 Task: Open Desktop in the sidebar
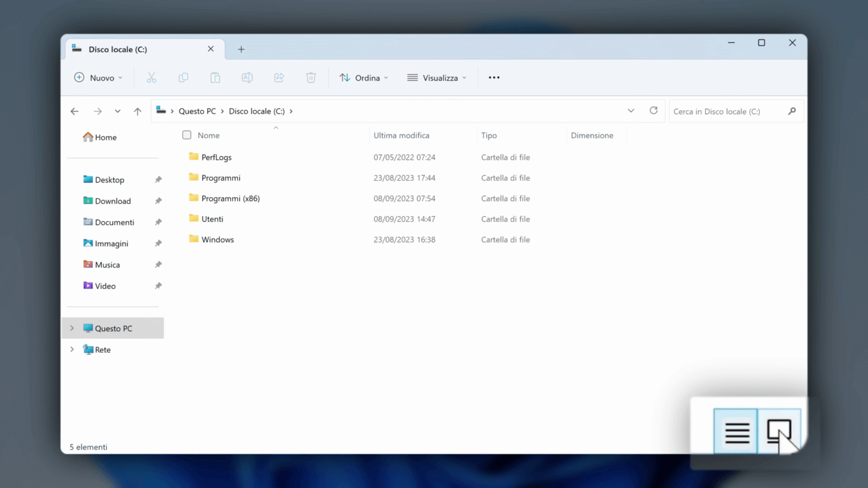click(103, 180)
